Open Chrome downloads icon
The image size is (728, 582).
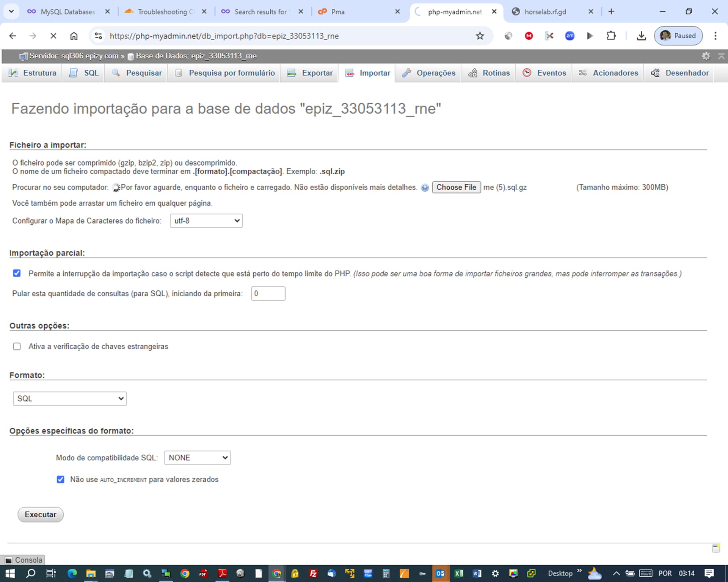tap(641, 36)
